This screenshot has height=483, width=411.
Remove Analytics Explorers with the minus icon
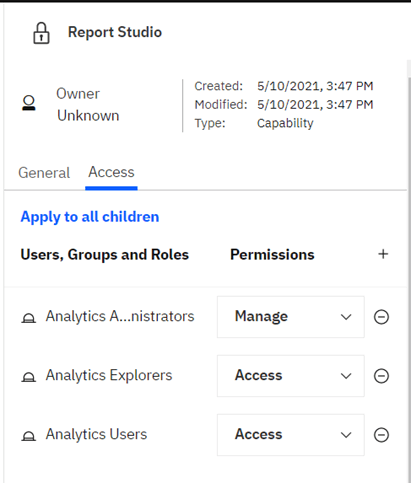[381, 376]
